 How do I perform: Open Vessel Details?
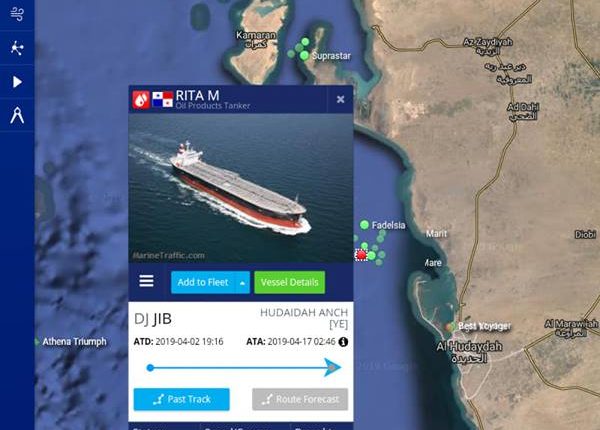tap(290, 282)
